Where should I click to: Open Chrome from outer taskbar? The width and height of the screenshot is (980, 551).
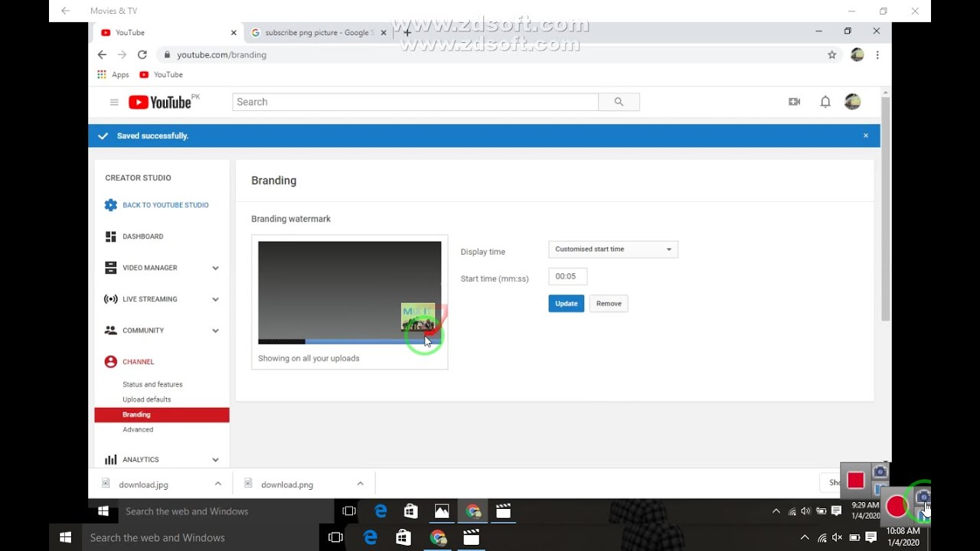(438, 538)
